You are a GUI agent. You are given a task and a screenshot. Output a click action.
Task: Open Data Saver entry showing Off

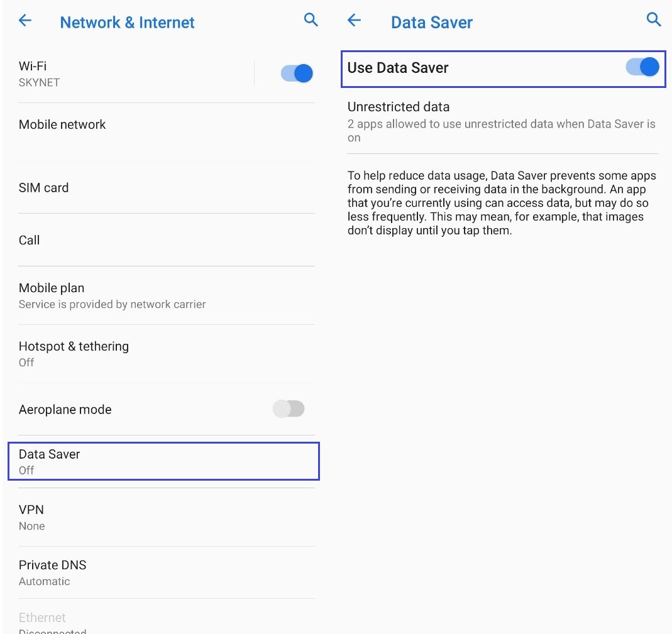(163, 461)
